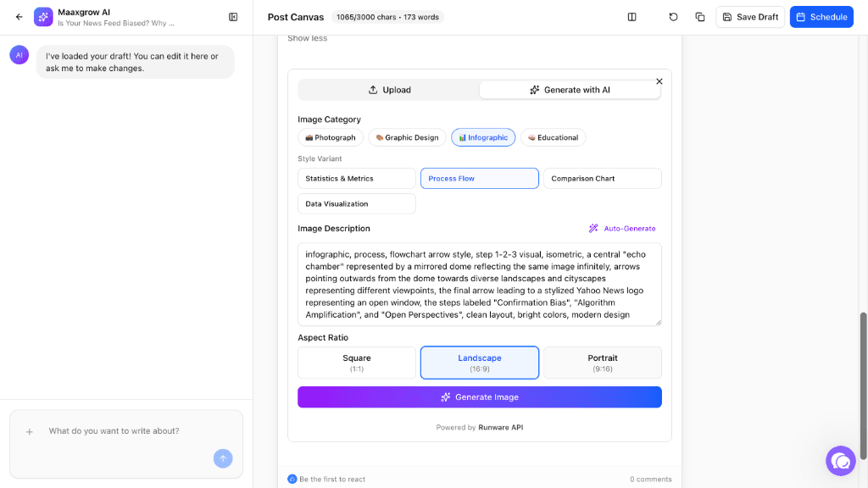Collapse post text with Show less
The height and width of the screenshot is (488, 868).
(307, 38)
